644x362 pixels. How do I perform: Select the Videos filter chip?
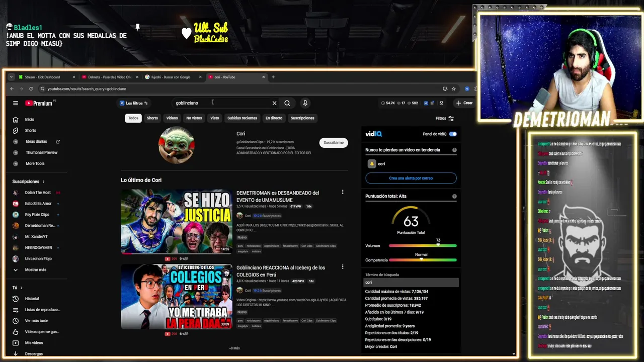pyautogui.click(x=172, y=118)
